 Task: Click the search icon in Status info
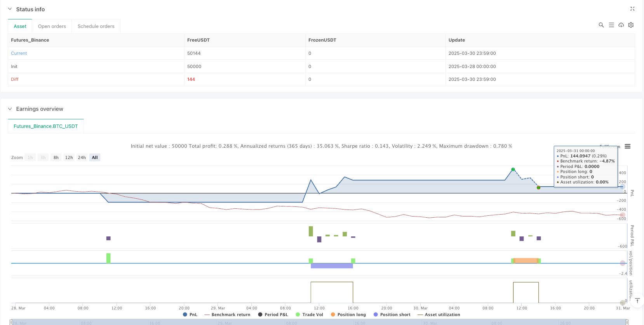601,25
